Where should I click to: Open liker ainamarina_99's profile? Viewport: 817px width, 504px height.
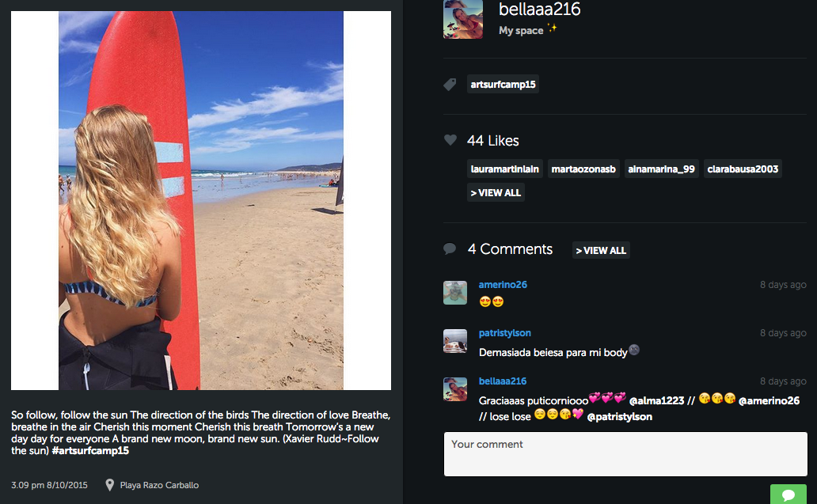click(661, 169)
